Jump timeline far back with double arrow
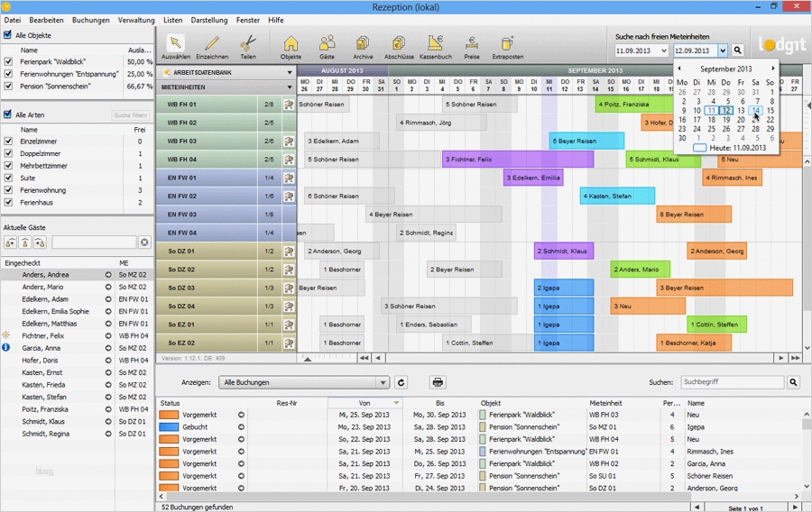This screenshot has height=512, width=812. coord(364,358)
